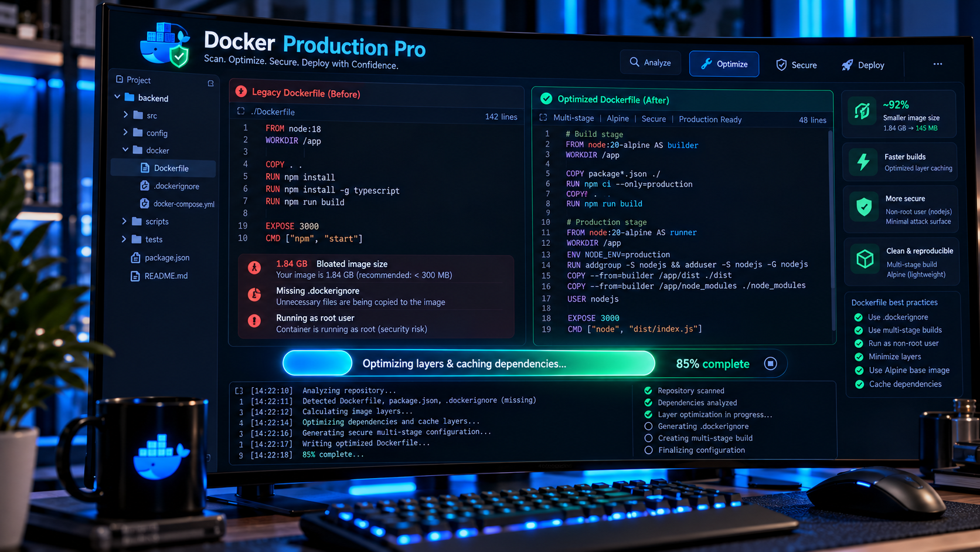The height and width of the screenshot is (552, 980).
Task: Select the Multi-stage tag
Action: click(x=574, y=118)
